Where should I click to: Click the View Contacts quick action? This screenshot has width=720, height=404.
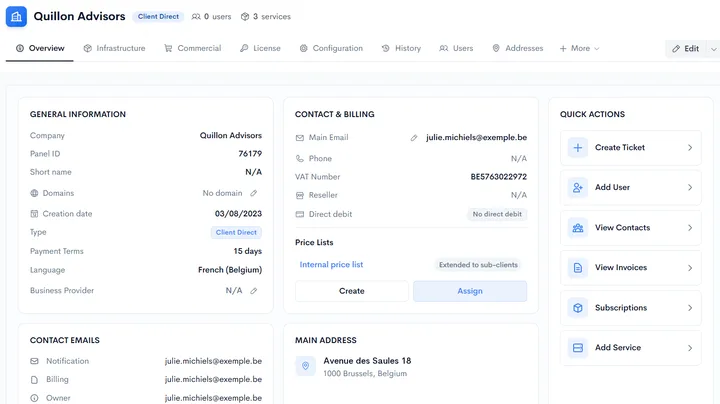tap(630, 228)
